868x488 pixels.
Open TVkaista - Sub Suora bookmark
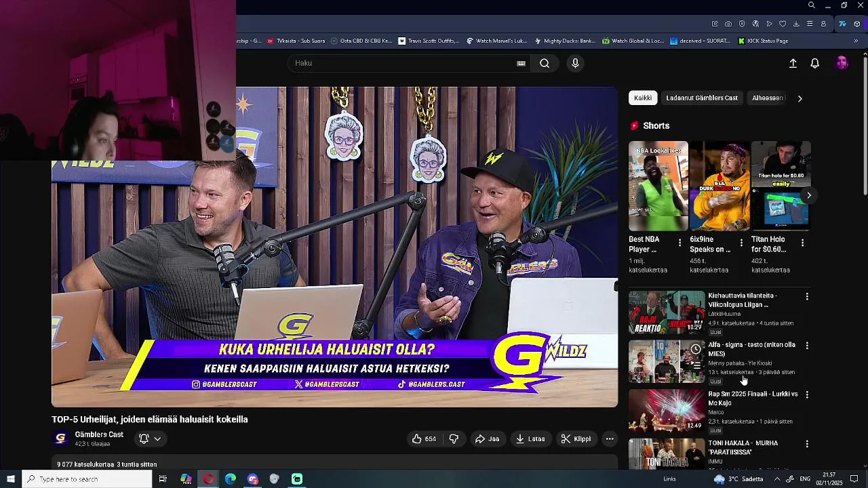(x=296, y=41)
